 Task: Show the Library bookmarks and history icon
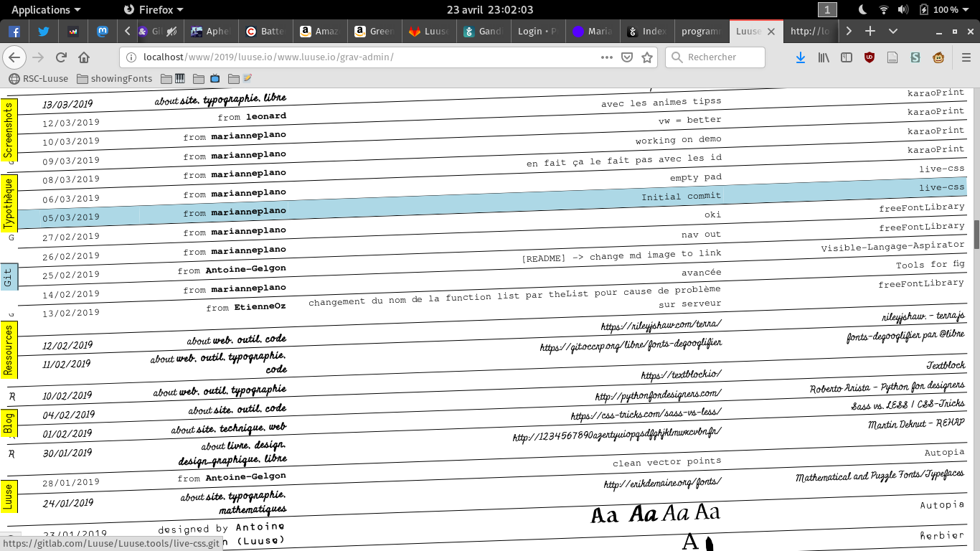(x=824, y=57)
